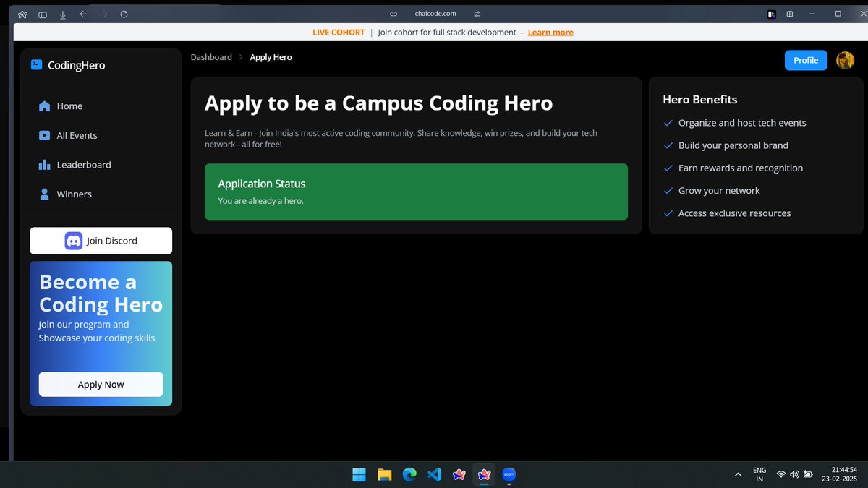This screenshot has width=868, height=488.
Task: Click the breadcrumb chevron separator
Action: pos(241,57)
